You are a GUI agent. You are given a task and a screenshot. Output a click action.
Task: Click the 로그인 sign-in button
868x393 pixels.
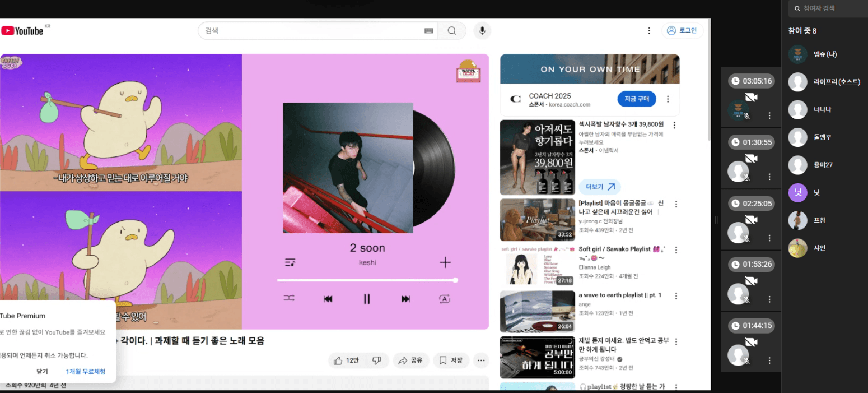pos(682,31)
